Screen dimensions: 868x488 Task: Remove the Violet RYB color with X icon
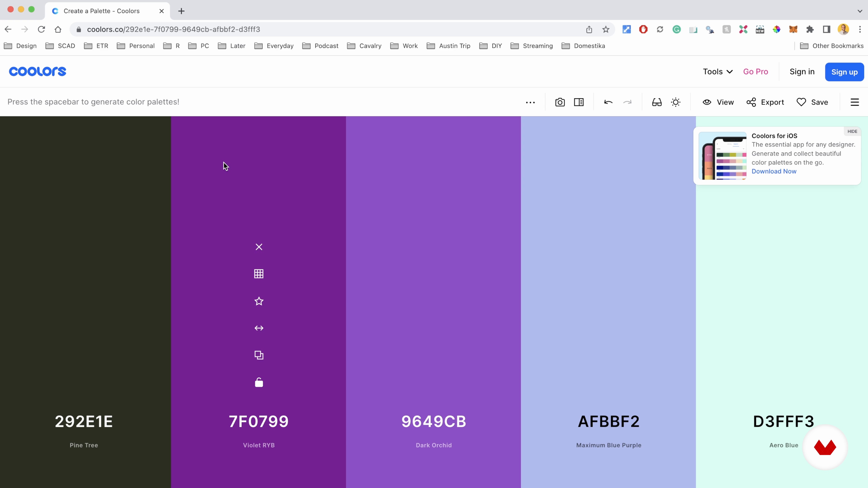coord(259,247)
